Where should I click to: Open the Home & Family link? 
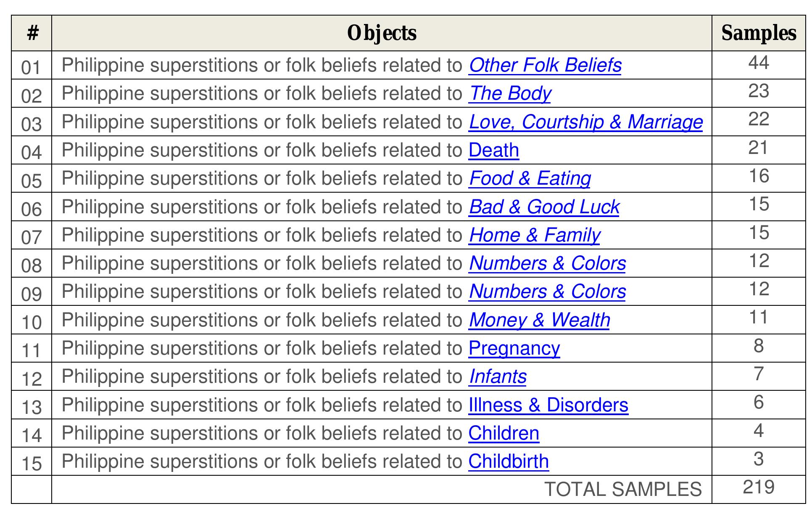(x=535, y=235)
